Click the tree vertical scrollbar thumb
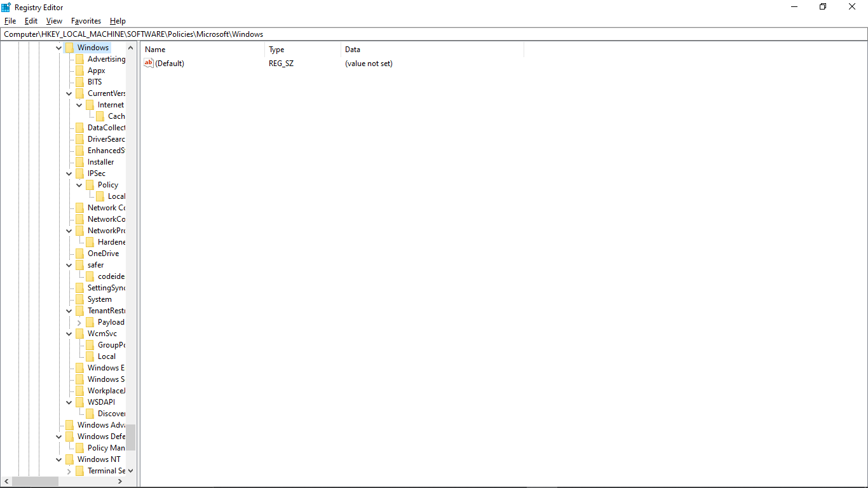This screenshot has width=868, height=488. coord(130,437)
